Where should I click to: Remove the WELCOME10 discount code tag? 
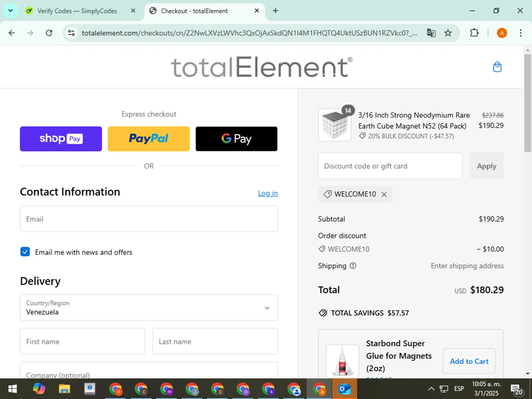click(x=384, y=194)
